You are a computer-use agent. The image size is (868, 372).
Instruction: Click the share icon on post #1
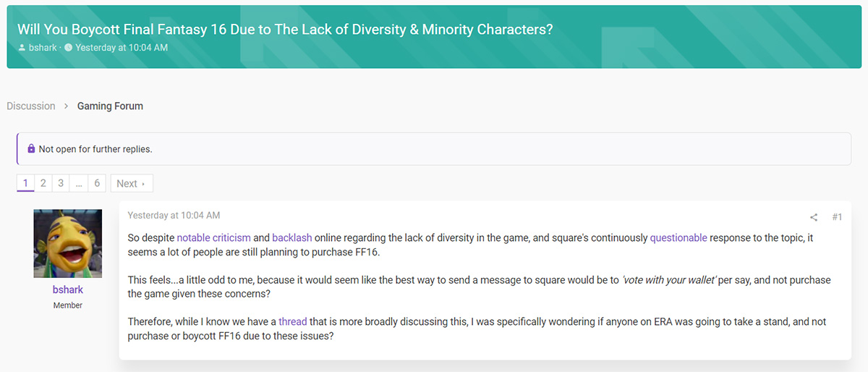[x=814, y=217]
